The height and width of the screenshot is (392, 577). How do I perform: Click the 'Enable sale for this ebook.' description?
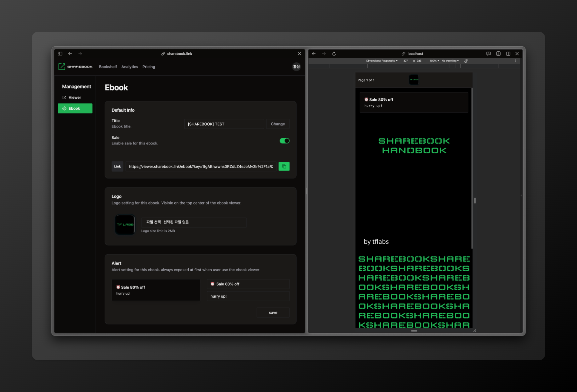tap(135, 143)
